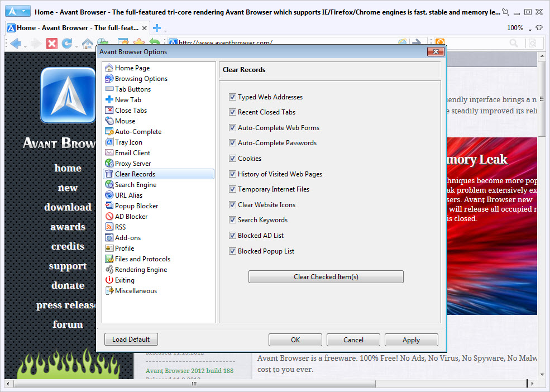Go to the home page toolbar icon
The width and height of the screenshot is (550, 392).
[x=87, y=44]
